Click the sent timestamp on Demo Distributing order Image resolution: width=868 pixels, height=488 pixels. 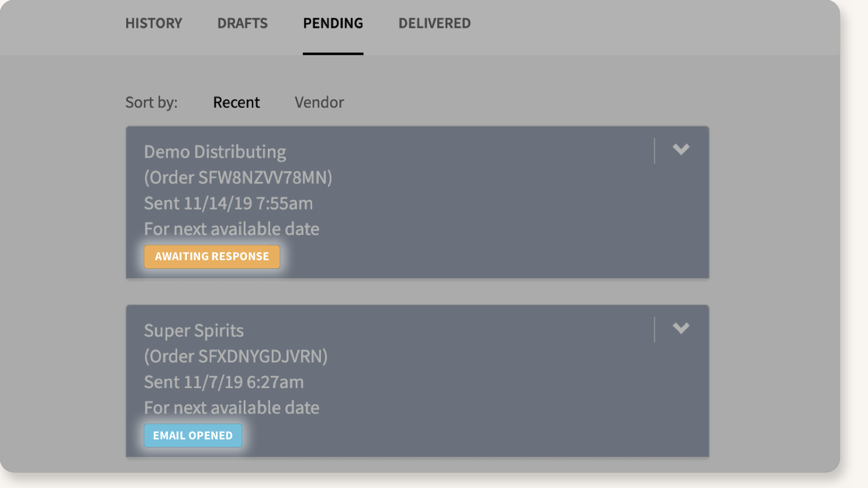pos(228,203)
